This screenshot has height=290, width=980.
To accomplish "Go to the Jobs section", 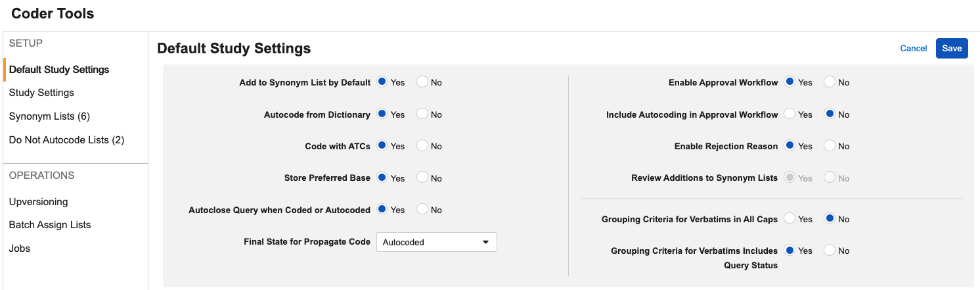I will pos(20,249).
